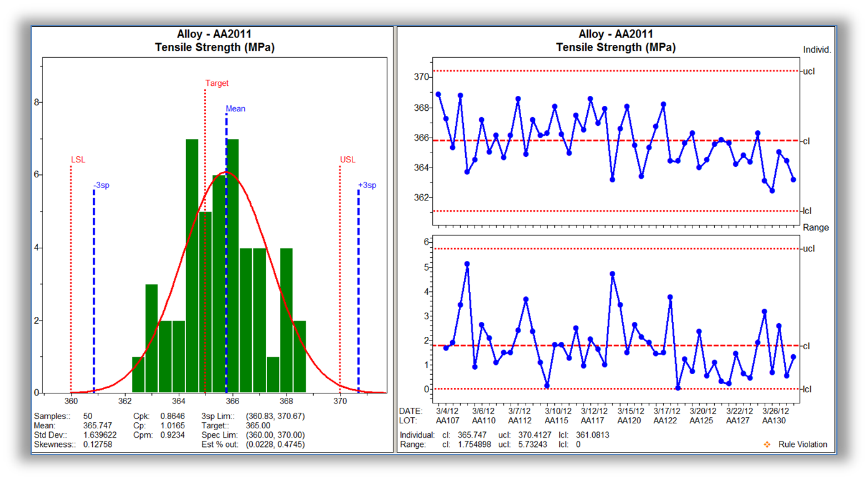
Task: Click the +3sp limit label
Action: 367,186
